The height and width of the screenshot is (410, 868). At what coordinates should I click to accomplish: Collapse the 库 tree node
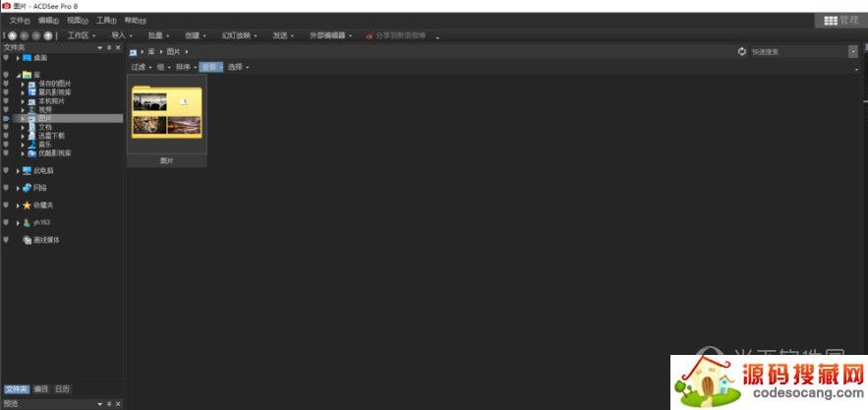18,75
